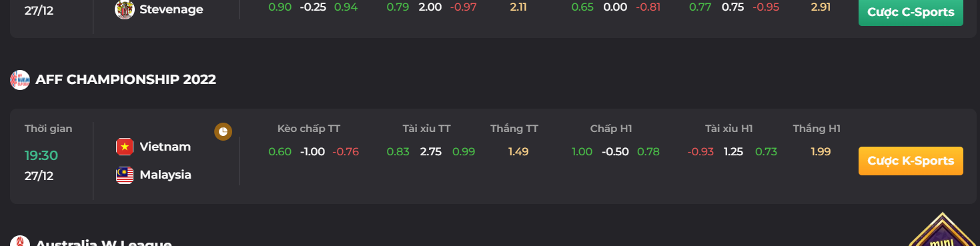Image resolution: width=980 pixels, height=246 pixels.
Task: Open AFF CHAMPIONSHIP 2022 league heading
Action: tap(126, 80)
